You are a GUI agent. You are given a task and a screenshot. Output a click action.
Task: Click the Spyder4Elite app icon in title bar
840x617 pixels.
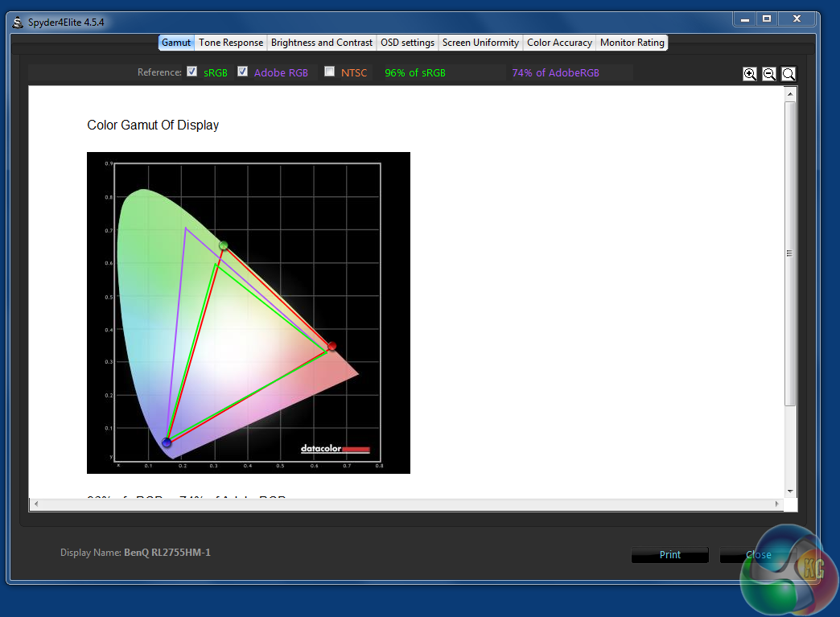(x=18, y=23)
